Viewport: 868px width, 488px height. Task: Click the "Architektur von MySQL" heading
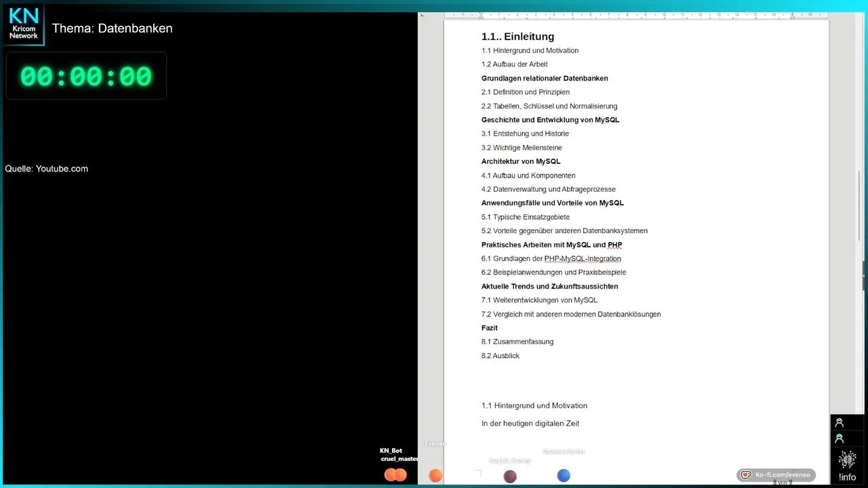click(521, 161)
